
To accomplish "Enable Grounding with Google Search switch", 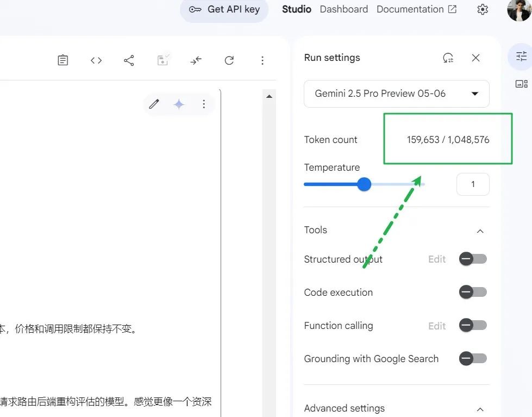I will (x=473, y=358).
